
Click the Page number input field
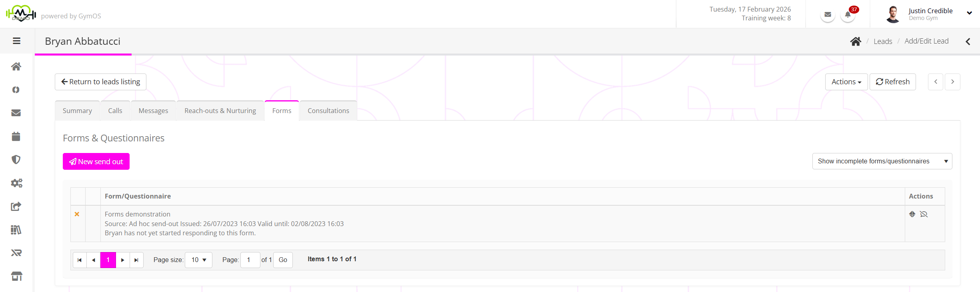pos(250,260)
